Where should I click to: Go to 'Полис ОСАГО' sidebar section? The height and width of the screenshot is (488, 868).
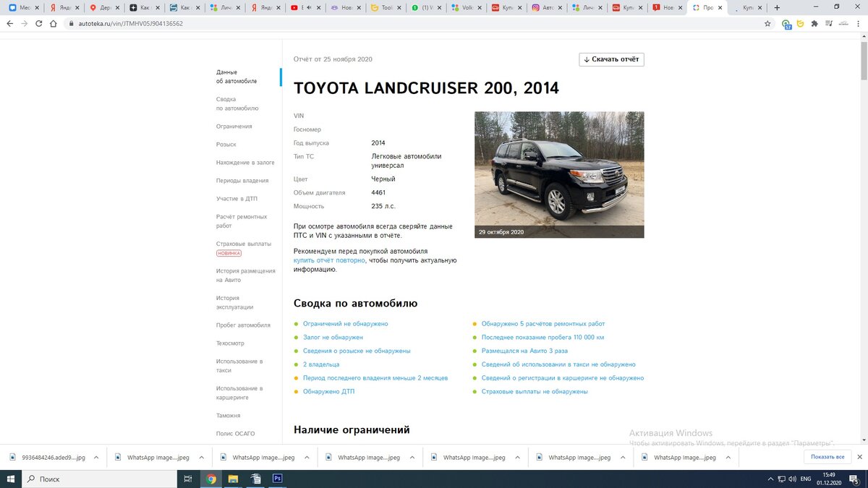tap(236, 434)
